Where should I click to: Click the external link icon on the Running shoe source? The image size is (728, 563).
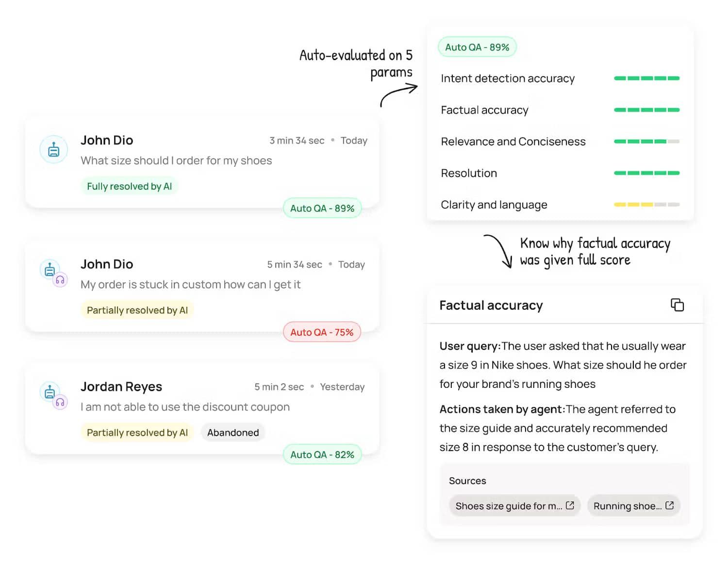tap(669, 505)
